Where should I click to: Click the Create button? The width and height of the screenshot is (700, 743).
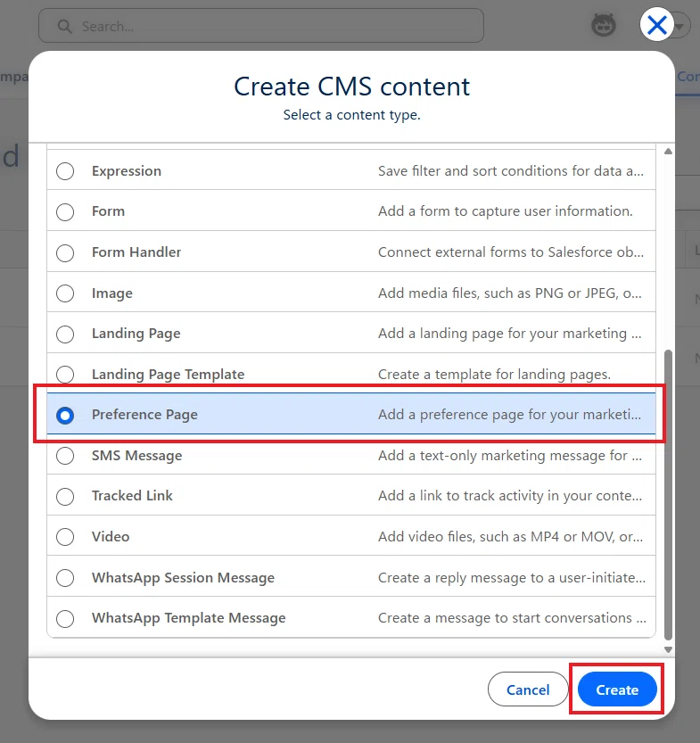(x=617, y=689)
